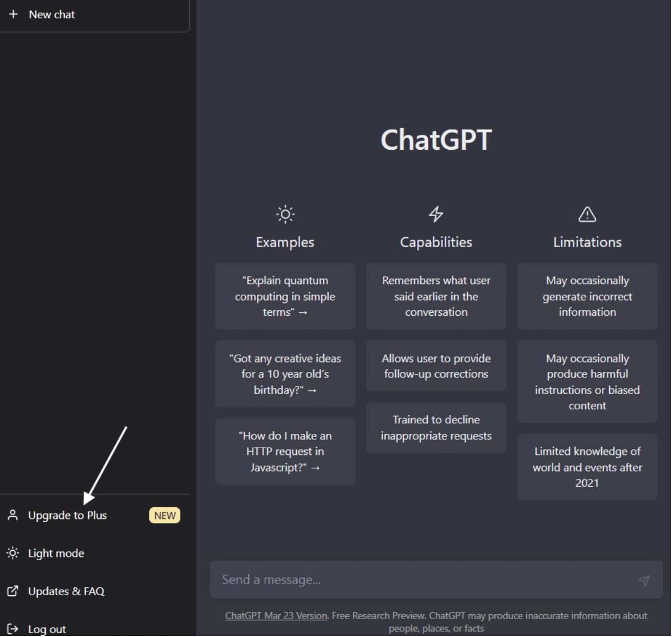Click the sun icon above Examples
Screen dimensions: 672x637
(285, 214)
